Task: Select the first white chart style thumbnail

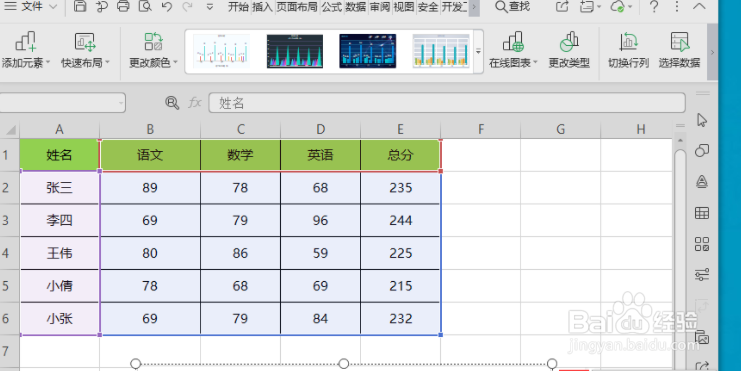Action: coord(221,51)
